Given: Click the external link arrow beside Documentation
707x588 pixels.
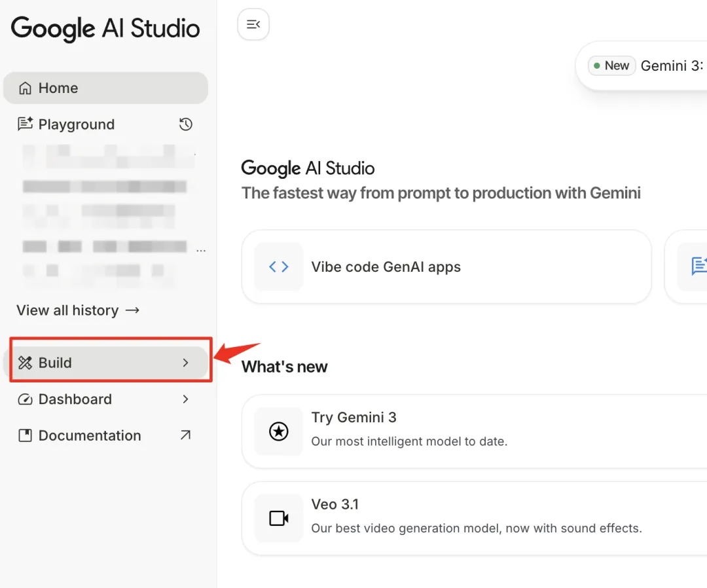Looking at the screenshot, I should (186, 435).
